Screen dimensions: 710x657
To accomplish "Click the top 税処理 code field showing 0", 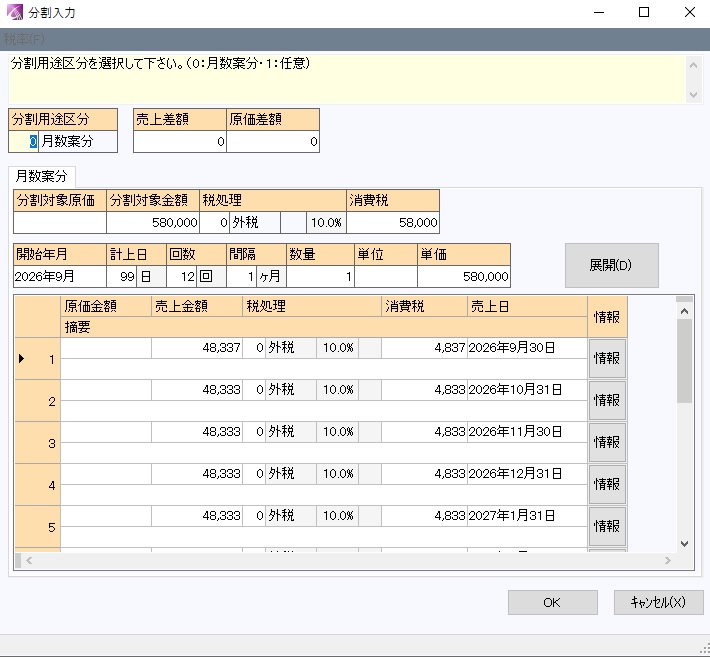I will click(215, 222).
